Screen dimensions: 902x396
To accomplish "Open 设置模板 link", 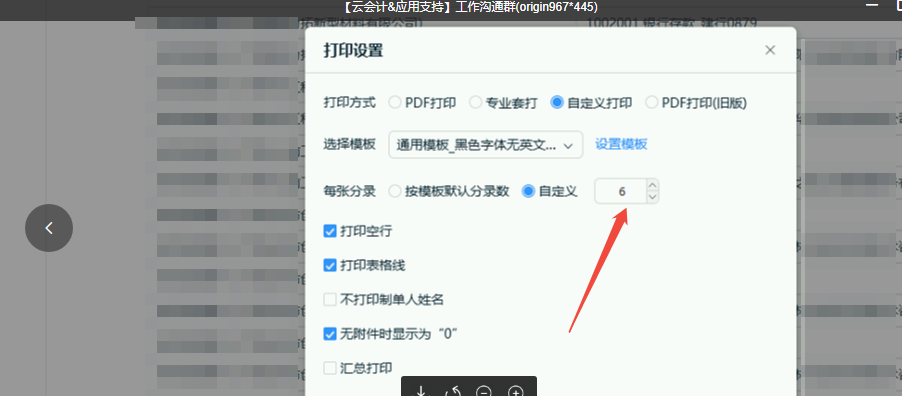I will tap(621, 144).
